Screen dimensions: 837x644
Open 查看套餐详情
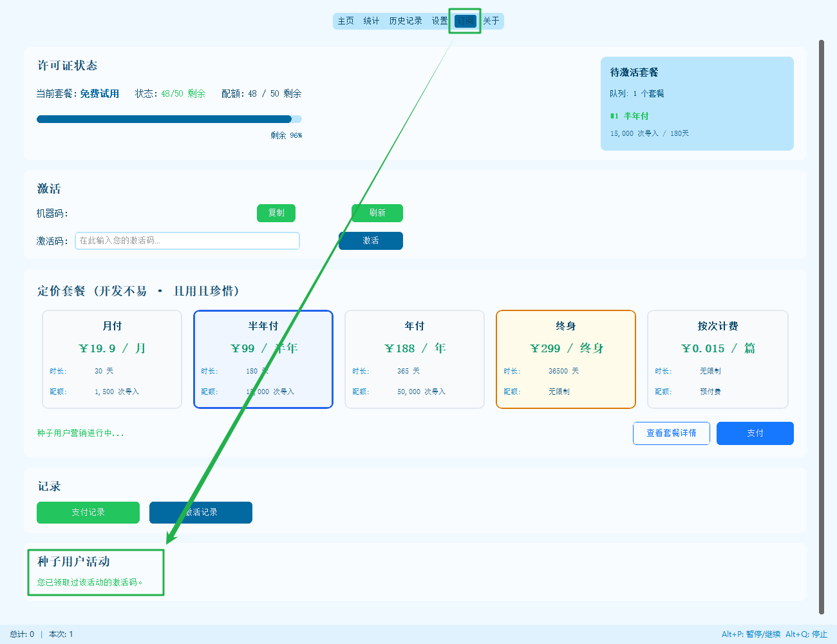672,433
